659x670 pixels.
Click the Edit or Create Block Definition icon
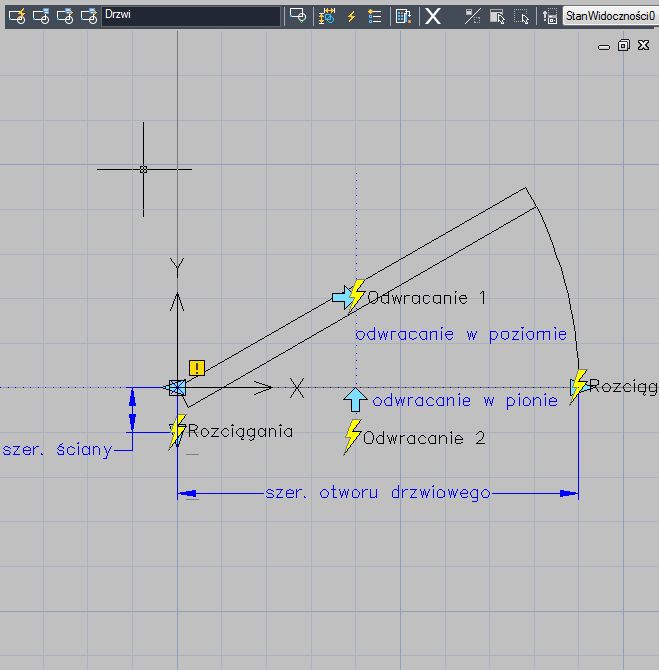click(x=17, y=16)
